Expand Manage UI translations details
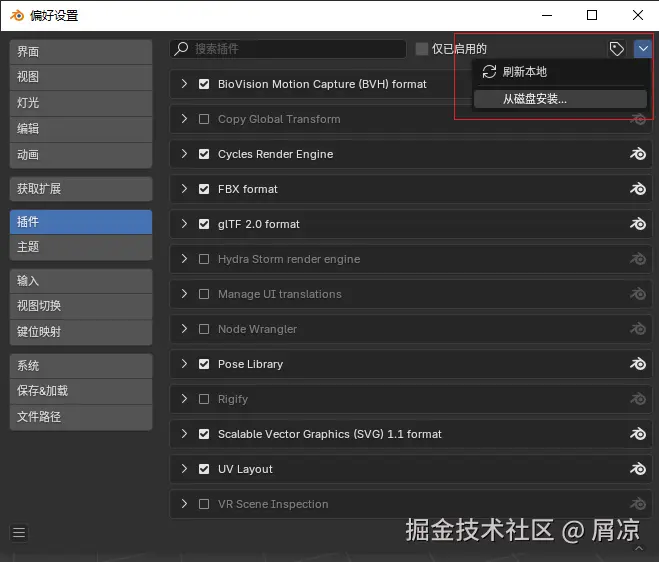 (x=184, y=293)
